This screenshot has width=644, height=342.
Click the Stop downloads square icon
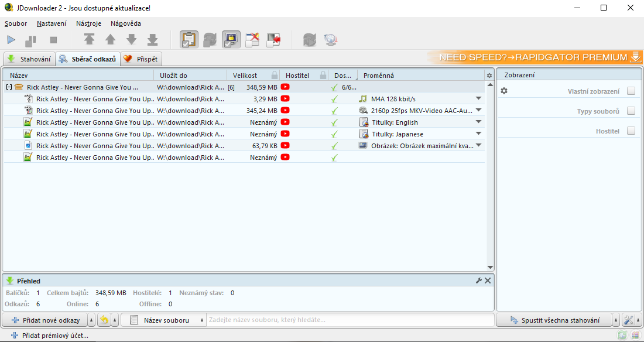[53, 40]
